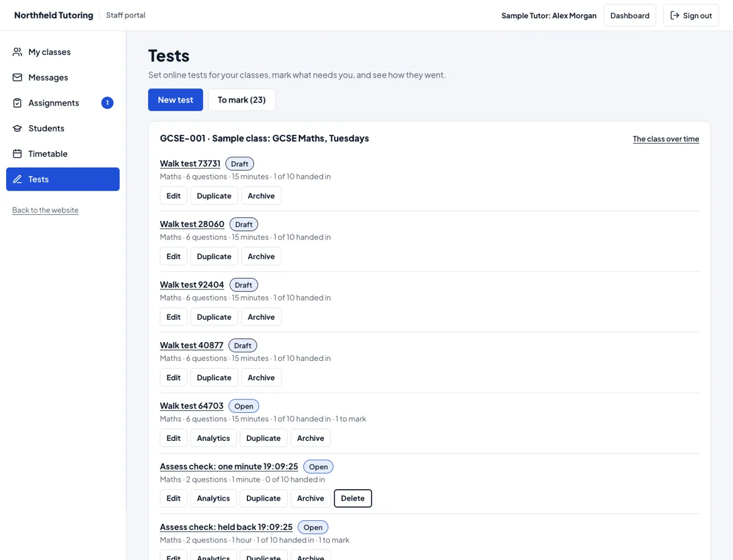Open the Timetable page
733x560 pixels.
pos(63,154)
